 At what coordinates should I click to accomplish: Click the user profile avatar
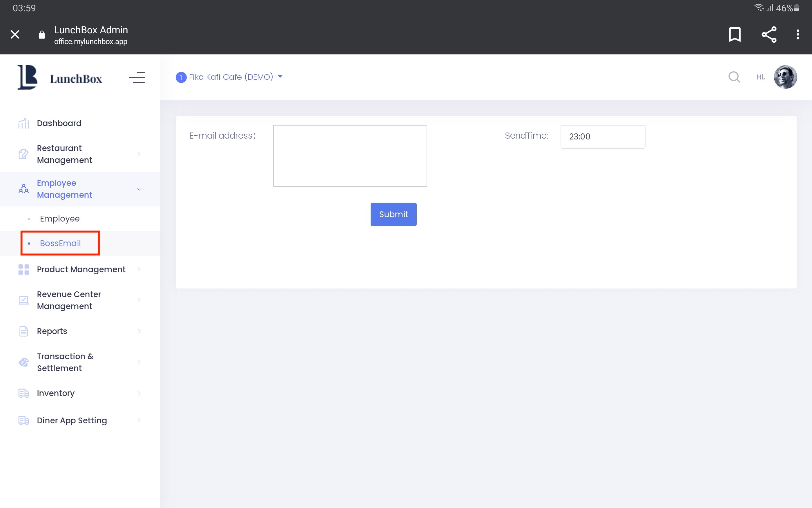pyautogui.click(x=785, y=77)
